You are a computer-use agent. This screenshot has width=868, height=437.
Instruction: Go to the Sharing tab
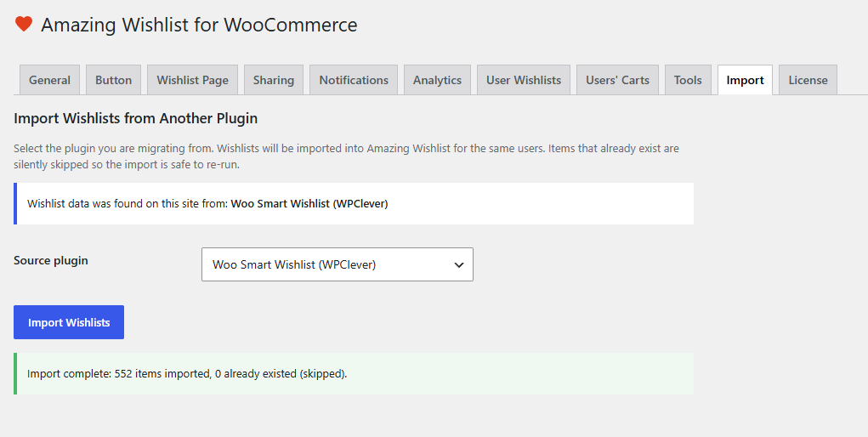(x=274, y=80)
